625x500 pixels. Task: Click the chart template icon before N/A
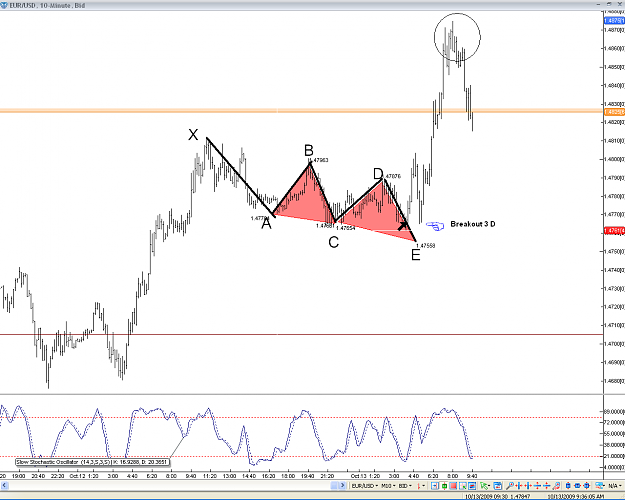[x=600, y=486]
